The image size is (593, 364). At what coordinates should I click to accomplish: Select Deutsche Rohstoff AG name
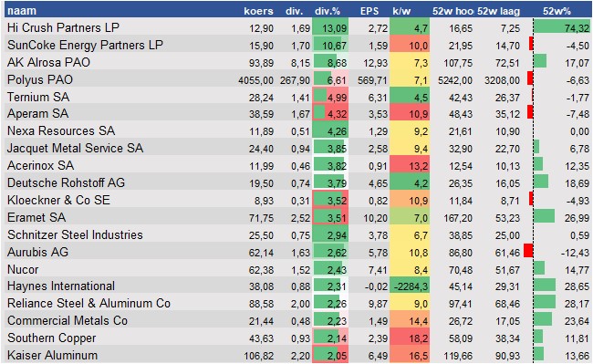pos(66,183)
